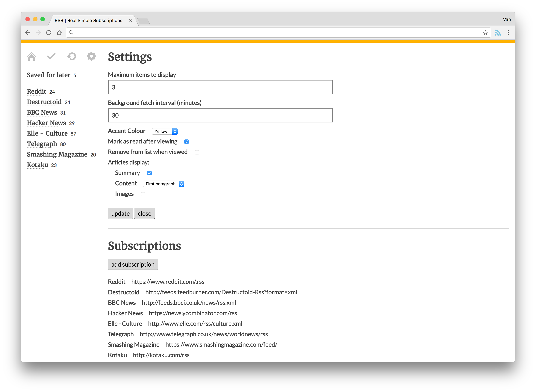Select BBC News name in Subscriptions list
This screenshot has width=536, height=392.
122,303
